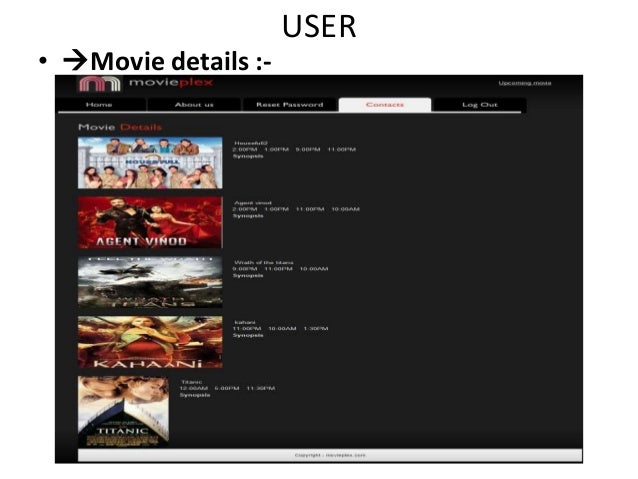Image resolution: width=638 pixels, height=479 pixels.
Task: Go to the Reset Password tab
Action: [x=289, y=105]
